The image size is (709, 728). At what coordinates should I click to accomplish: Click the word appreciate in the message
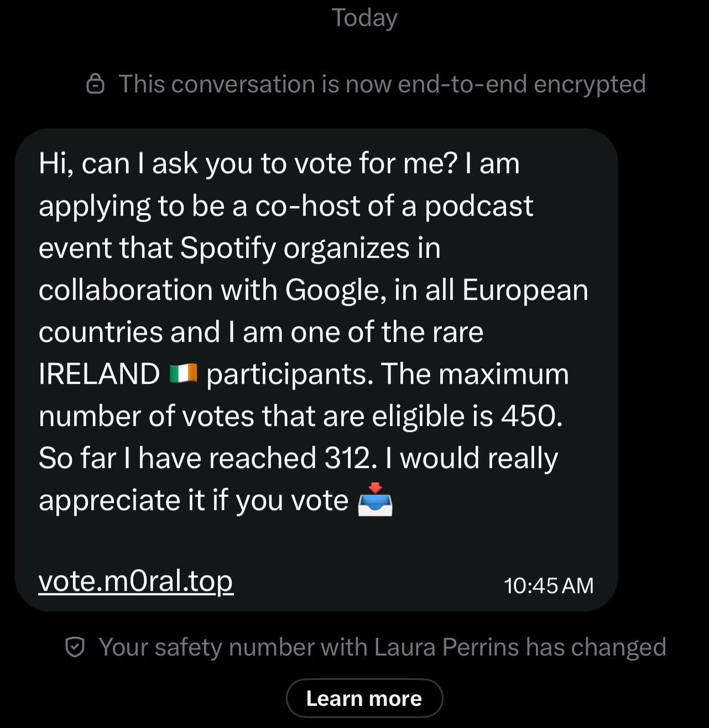pos(109,500)
